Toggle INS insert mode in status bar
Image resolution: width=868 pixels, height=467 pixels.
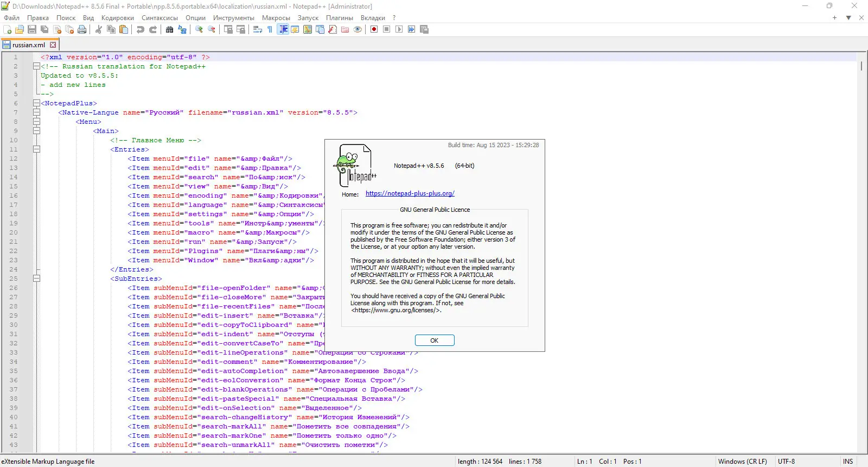848,462
